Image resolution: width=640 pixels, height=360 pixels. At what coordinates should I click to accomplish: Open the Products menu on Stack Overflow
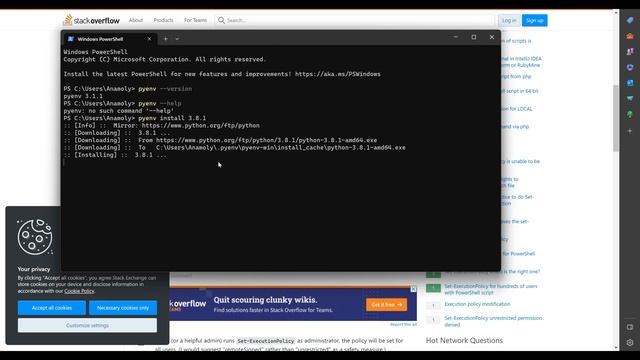pyautogui.click(x=163, y=20)
